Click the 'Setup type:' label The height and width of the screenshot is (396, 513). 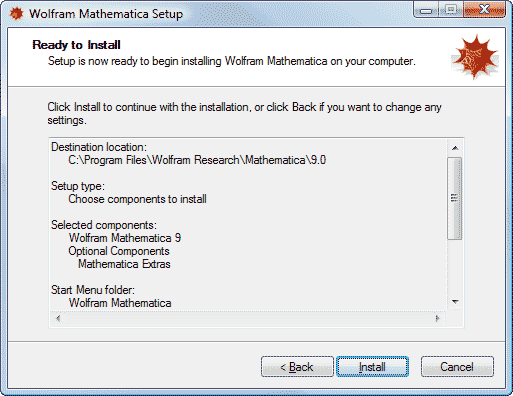click(78, 186)
